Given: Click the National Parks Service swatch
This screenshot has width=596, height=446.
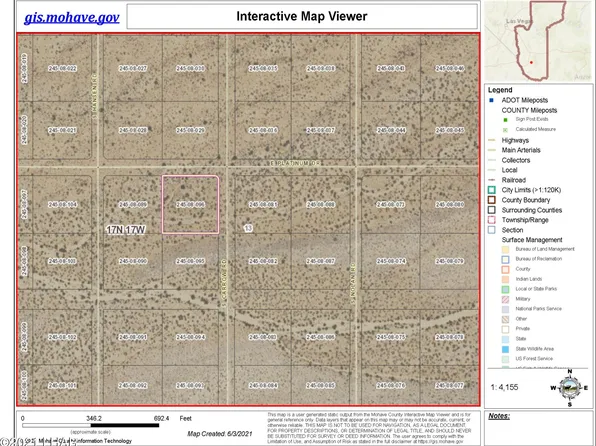Looking at the screenshot, I should (x=505, y=309).
